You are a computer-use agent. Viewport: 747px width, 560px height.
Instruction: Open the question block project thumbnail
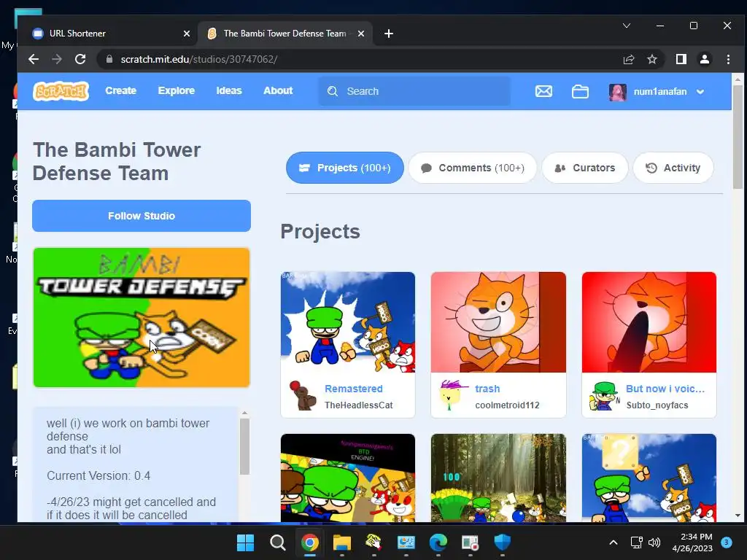649,478
